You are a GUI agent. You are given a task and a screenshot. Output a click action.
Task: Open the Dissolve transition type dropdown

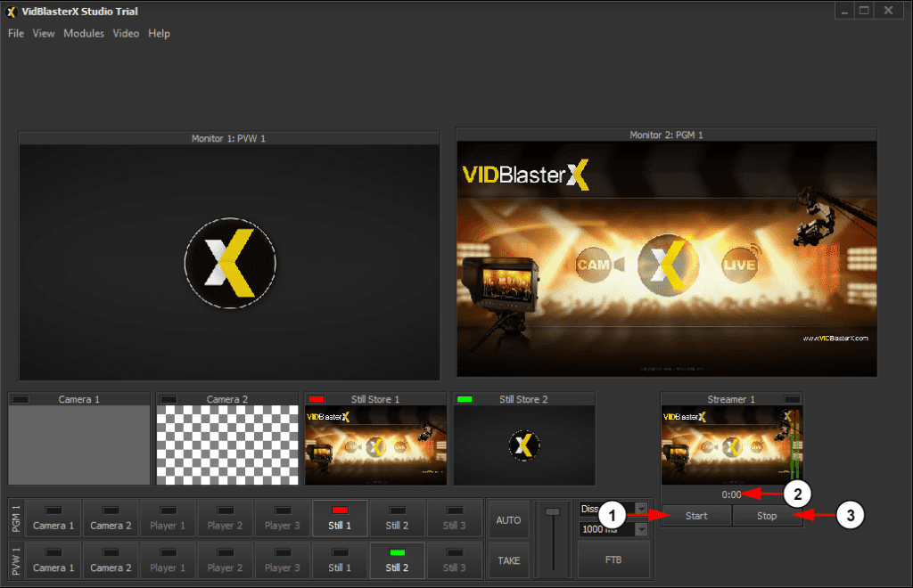(x=641, y=509)
